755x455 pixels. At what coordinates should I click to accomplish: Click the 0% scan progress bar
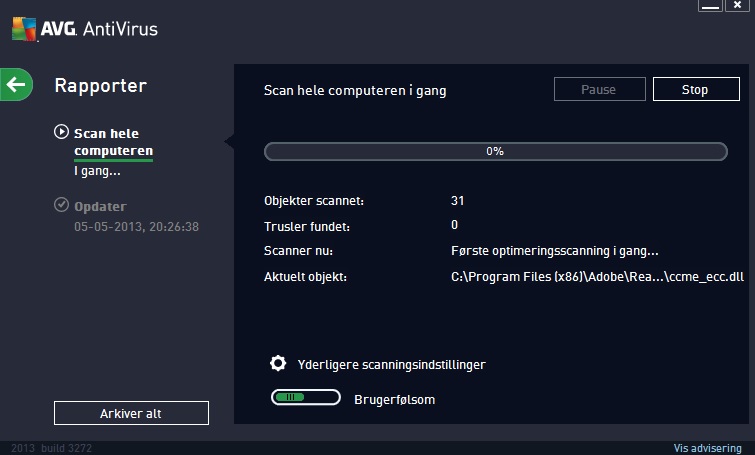click(x=495, y=151)
